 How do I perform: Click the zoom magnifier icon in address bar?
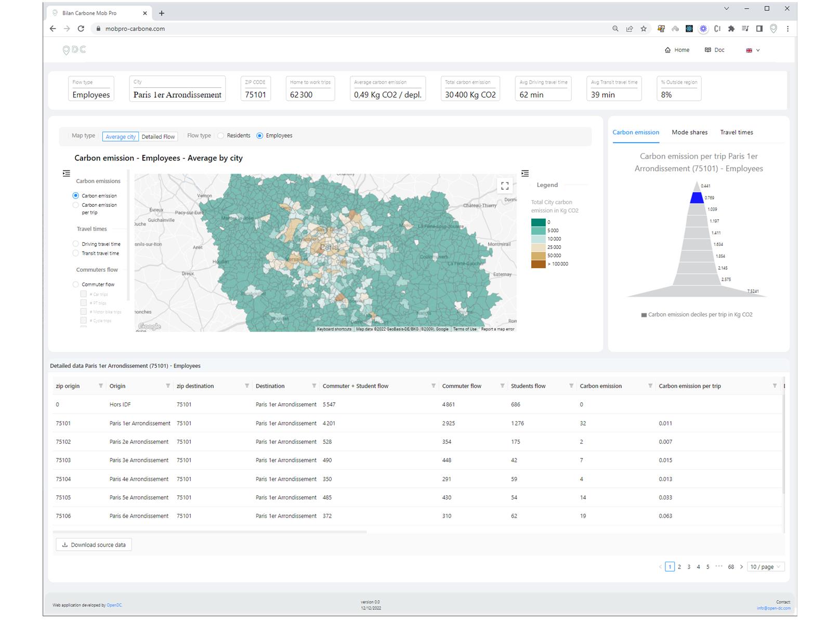pos(615,29)
